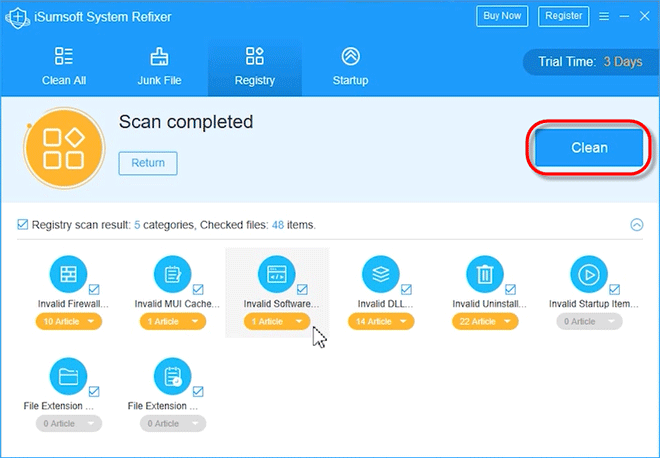
Task: Switch to the Startup tab
Action: (x=350, y=67)
